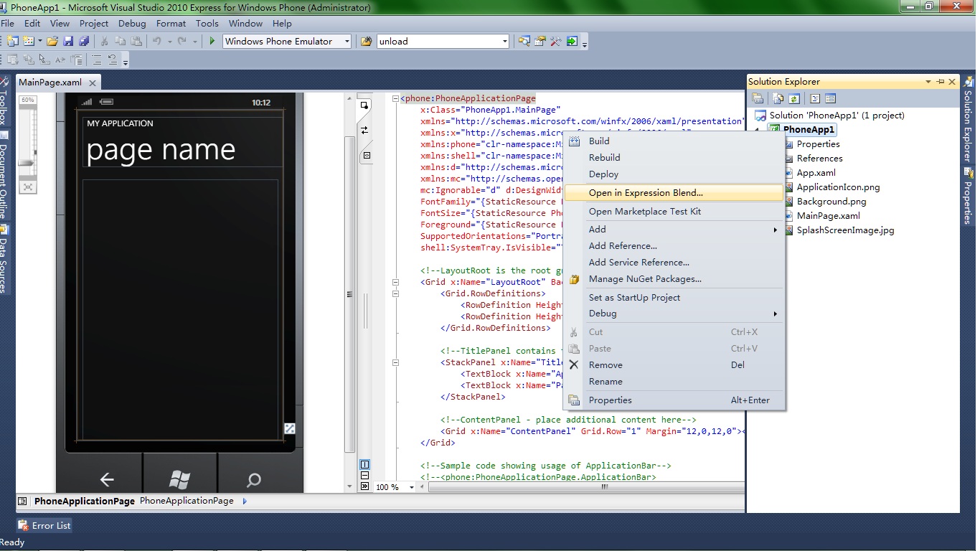This screenshot has height=551, width=980.
Task: Click the horizontal split view icon
Action: point(364,475)
